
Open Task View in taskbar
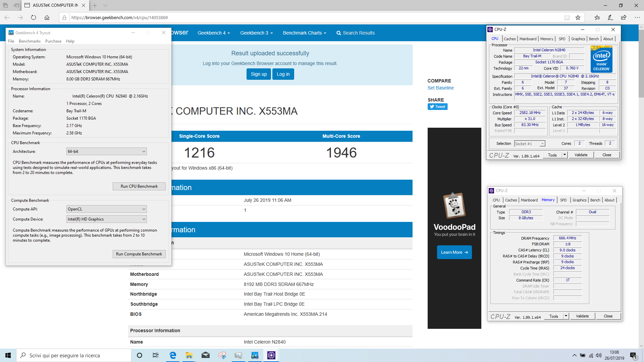pyautogui.click(x=156, y=355)
